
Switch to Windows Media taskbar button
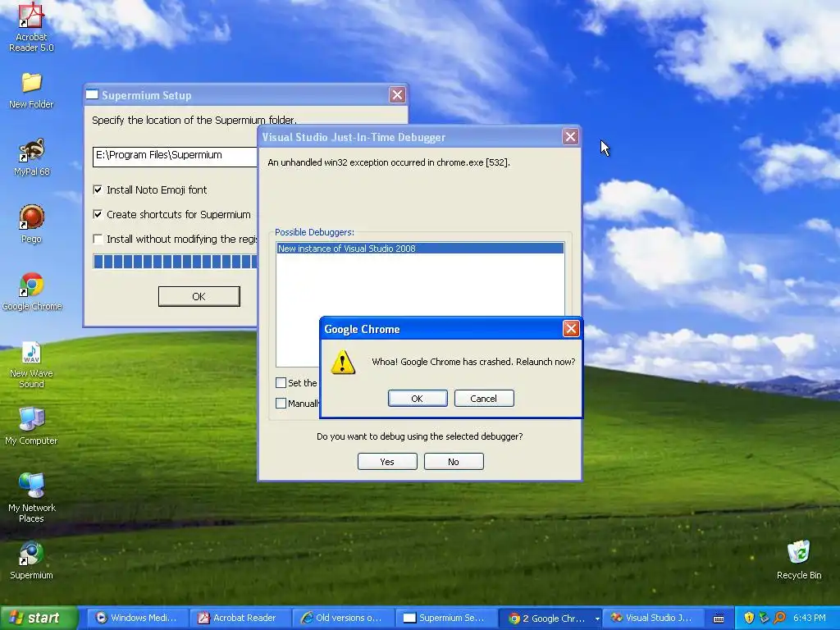click(137, 618)
